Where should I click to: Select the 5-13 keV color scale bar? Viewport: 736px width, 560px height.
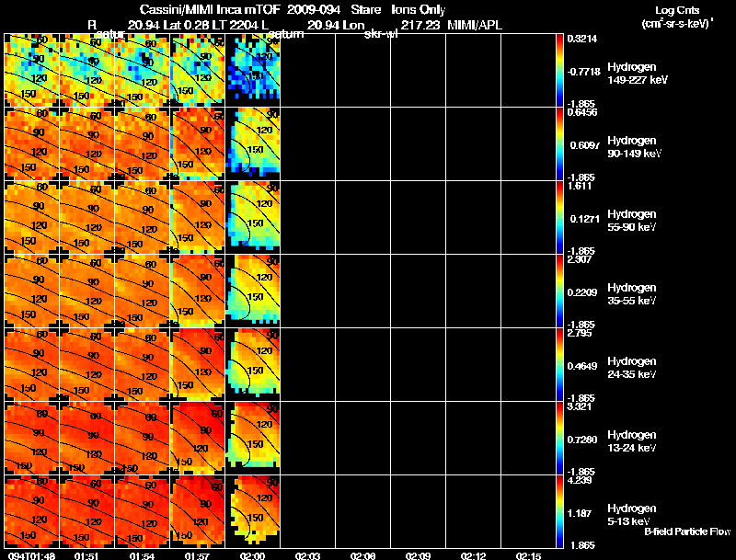pos(560,511)
